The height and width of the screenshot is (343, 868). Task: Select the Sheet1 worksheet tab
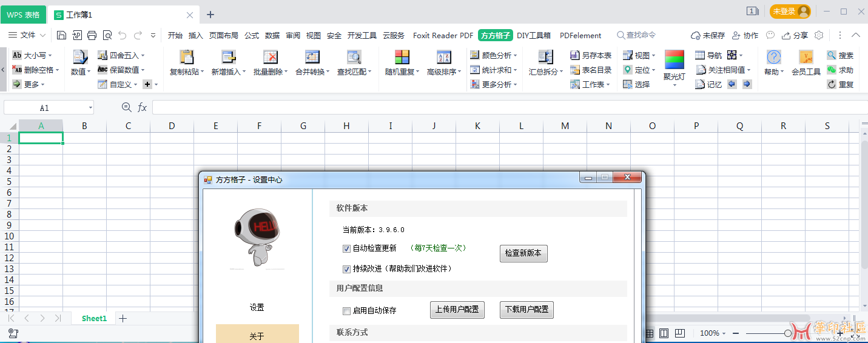click(94, 318)
